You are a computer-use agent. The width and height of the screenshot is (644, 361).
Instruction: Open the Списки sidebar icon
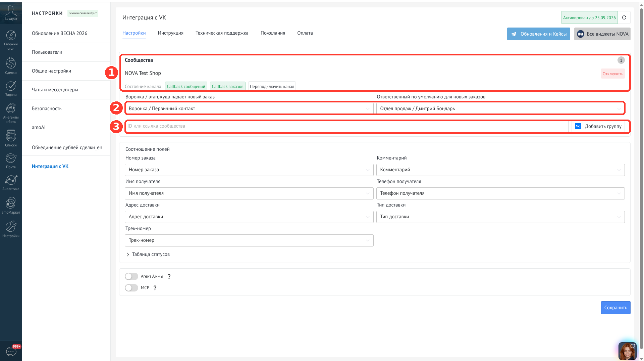(11, 138)
